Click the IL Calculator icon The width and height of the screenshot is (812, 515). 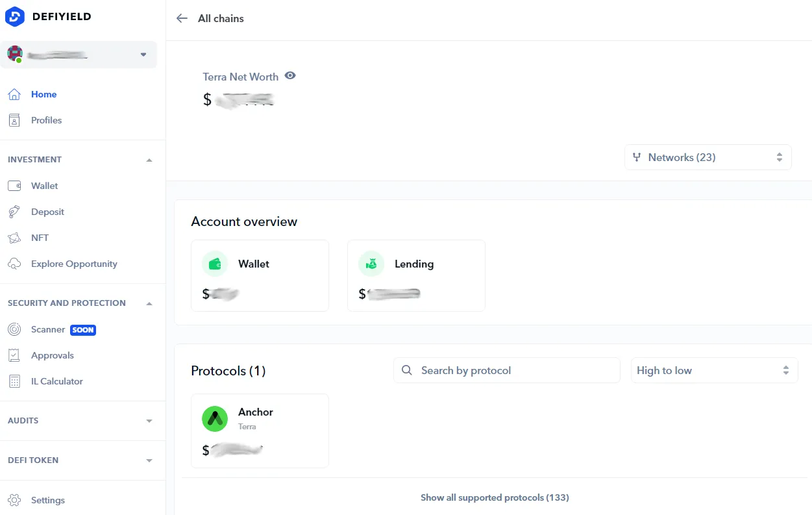point(14,381)
